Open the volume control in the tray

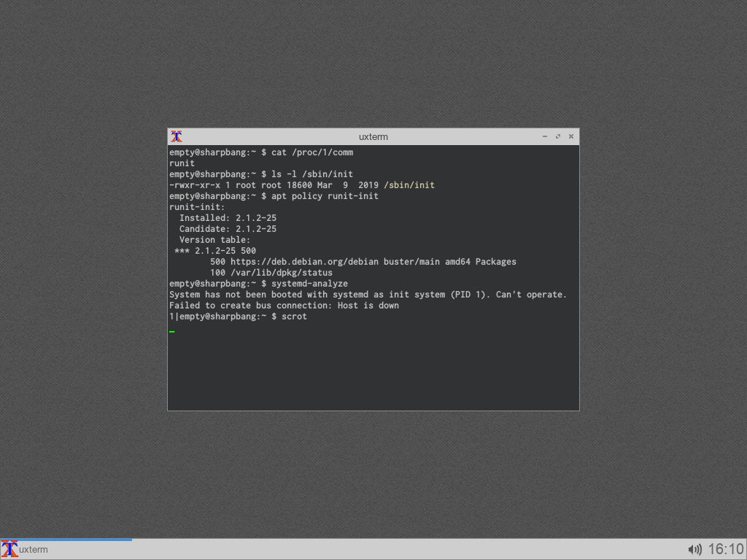(x=695, y=550)
